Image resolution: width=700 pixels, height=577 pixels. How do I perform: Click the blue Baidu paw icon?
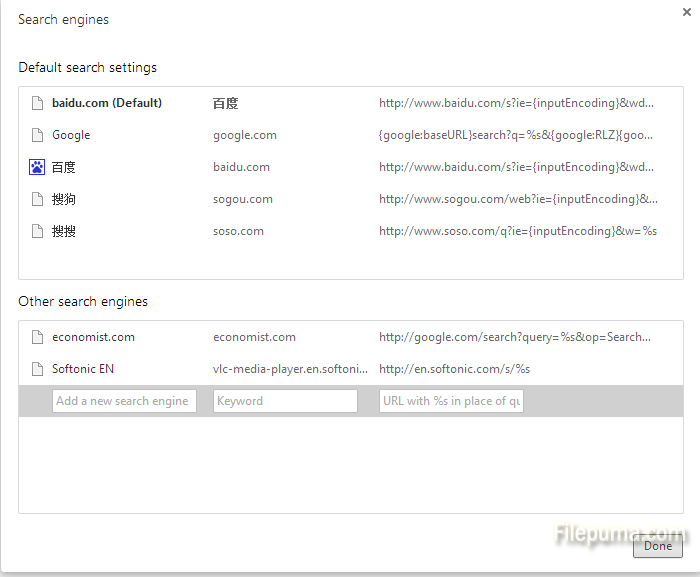pos(37,167)
